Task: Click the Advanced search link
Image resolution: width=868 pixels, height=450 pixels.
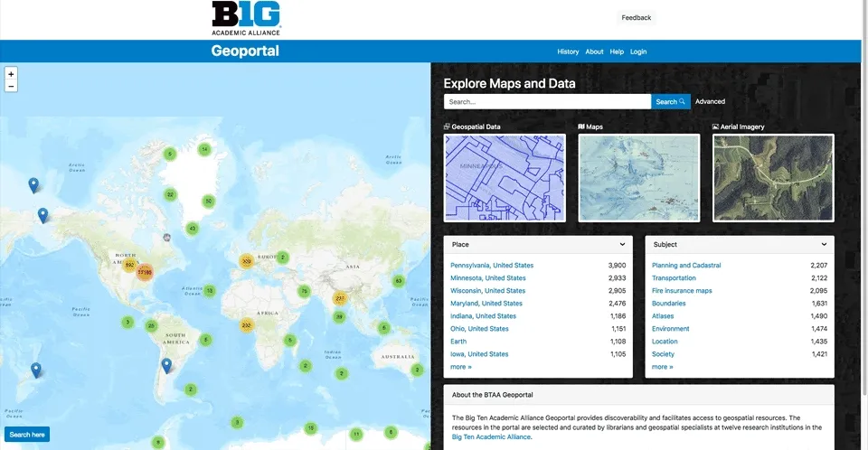Action: pyautogui.click(x=710, y=102)
